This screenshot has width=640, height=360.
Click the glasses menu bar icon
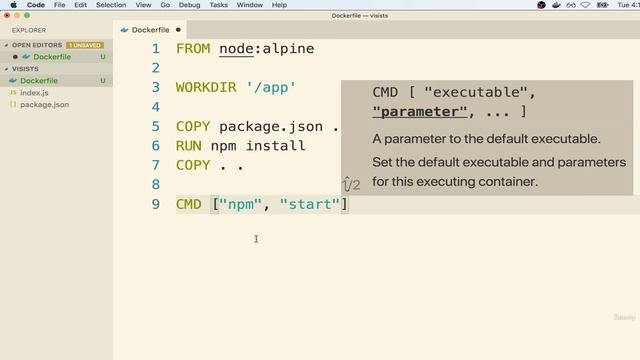click(x=571, y=5)
